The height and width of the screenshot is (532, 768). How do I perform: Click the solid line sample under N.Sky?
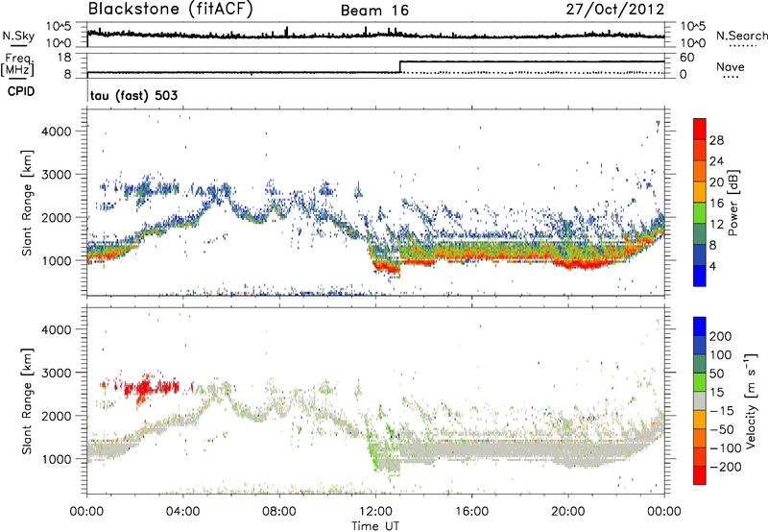coord(18,45)
